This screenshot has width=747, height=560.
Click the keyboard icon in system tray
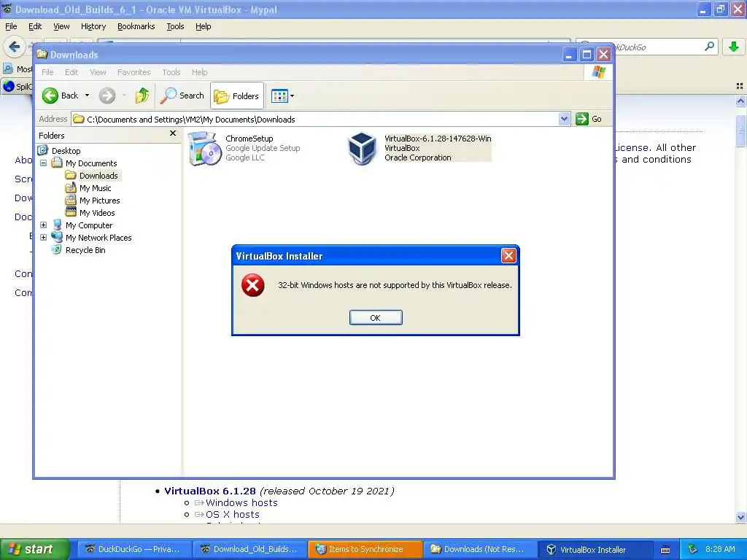(x=665, y=550)
